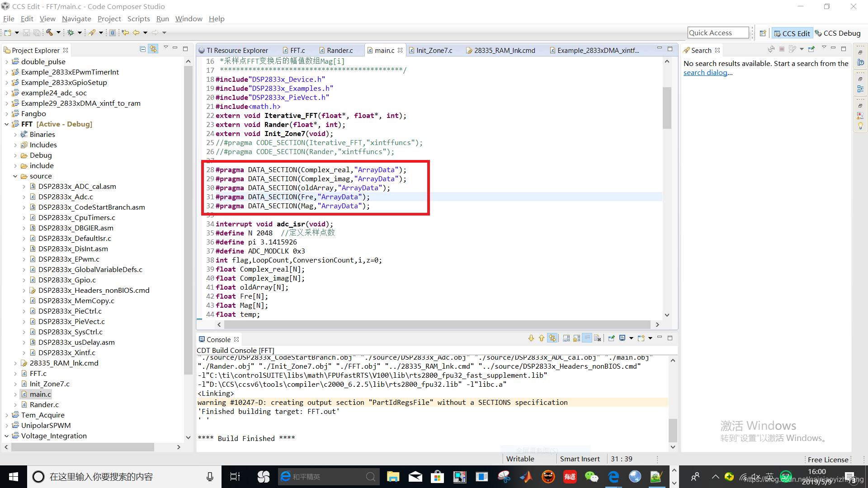Open the Project menu
The width and height of the screenshot is (868, 488).
pyautogui.click(x=109, y=19)
